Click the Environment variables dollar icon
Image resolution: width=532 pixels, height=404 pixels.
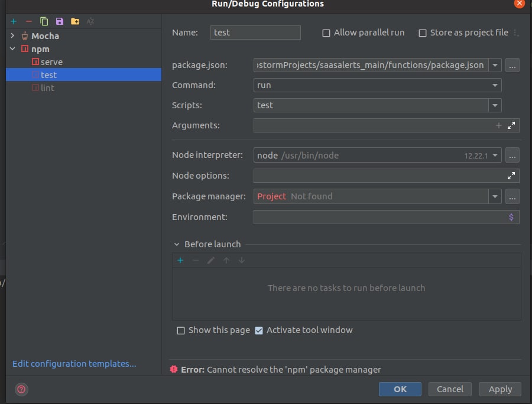tap(511, 217)
